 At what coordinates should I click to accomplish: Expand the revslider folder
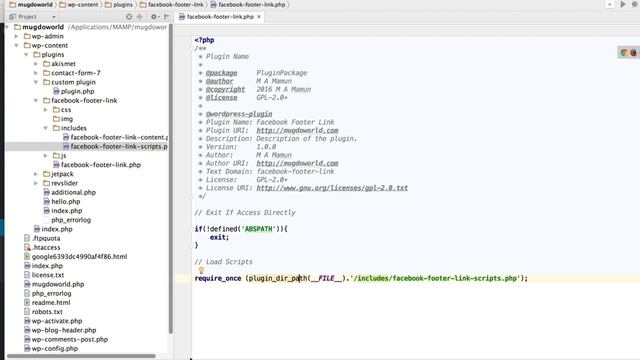[x=36, y=183]
